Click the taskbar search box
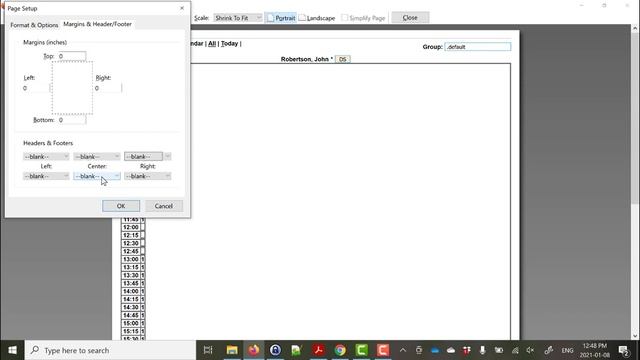 pyautogui.click(x=110, y=350)
